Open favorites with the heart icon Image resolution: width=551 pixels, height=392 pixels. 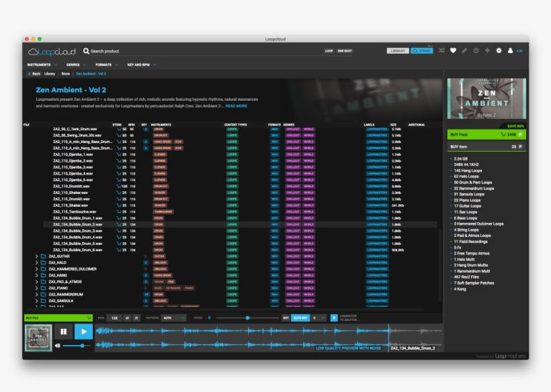pos(453,50)
